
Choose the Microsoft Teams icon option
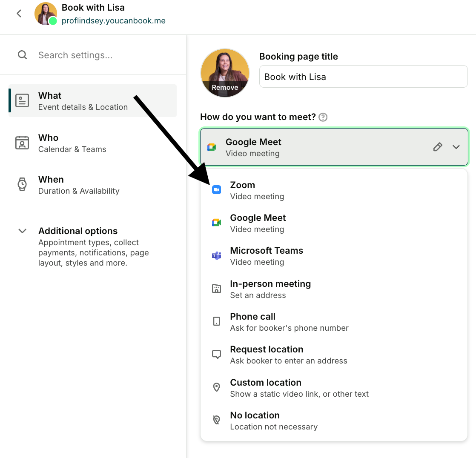point(216,255)
